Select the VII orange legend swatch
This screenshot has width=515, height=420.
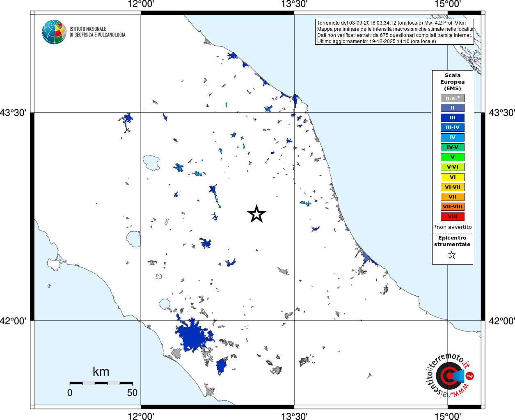pyautogui.click(x=453, y=197)
